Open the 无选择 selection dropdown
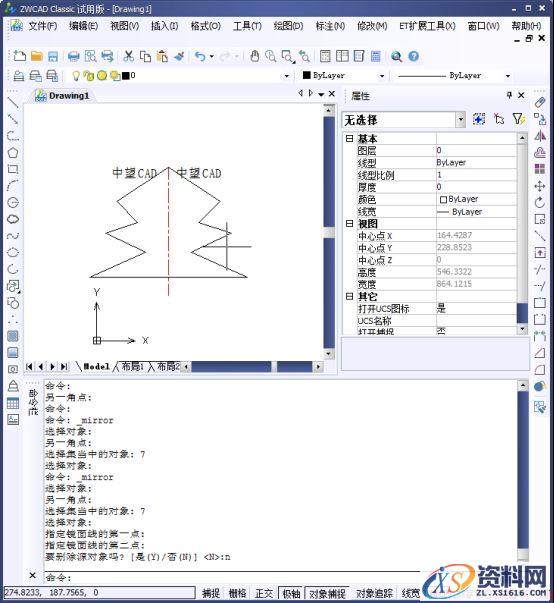 [x=461, y=120]
